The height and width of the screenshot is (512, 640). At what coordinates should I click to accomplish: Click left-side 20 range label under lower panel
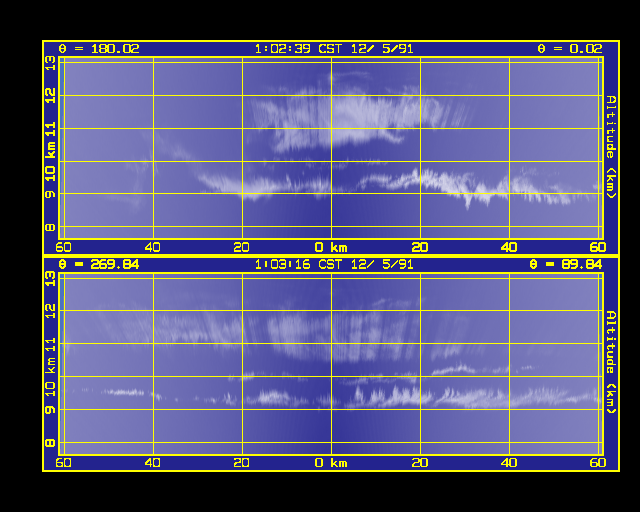point(242,463)
